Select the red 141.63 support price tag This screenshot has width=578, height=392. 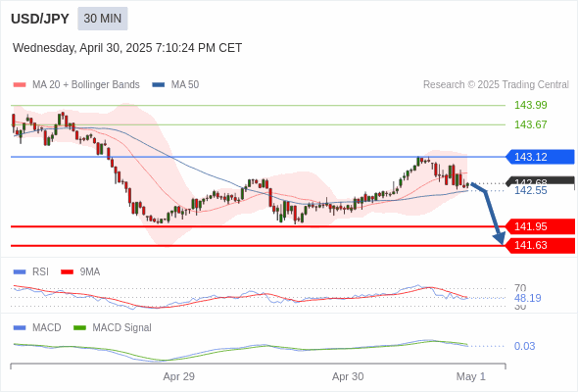tap(540, 245)
